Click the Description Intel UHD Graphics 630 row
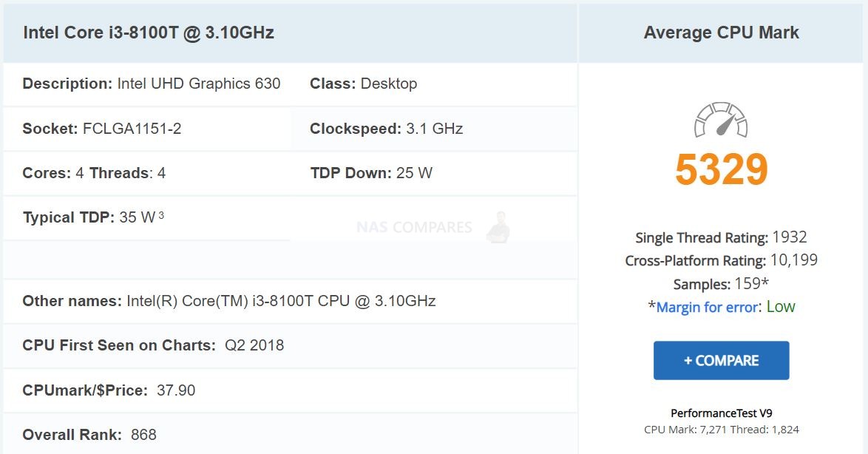 (x=146, y=84)
